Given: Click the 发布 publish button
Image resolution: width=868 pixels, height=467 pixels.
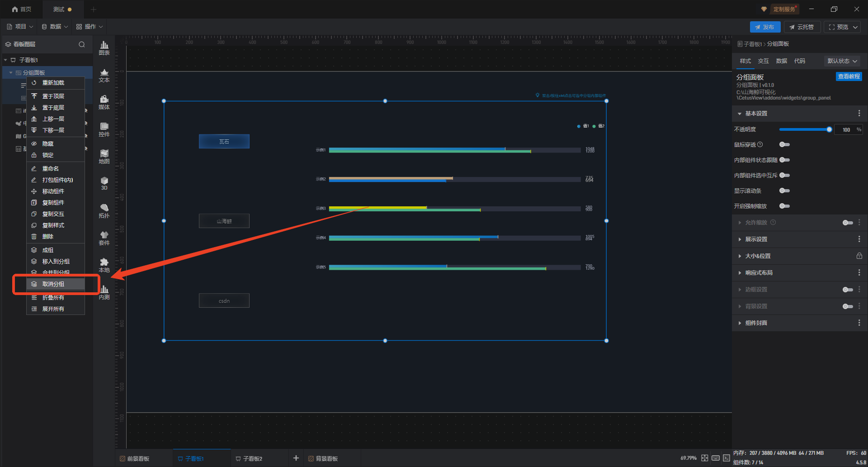Looking at the screenshot, I should [x=765, y=27].
